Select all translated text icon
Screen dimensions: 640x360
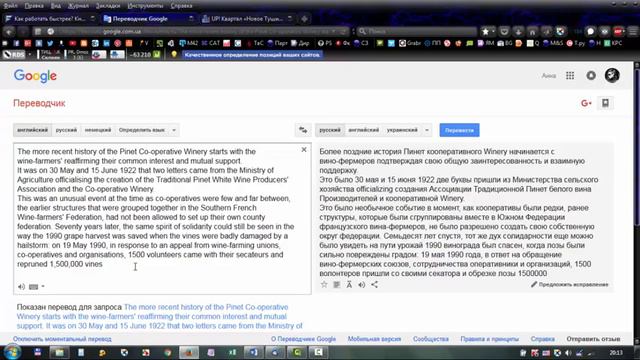tap(337, 284)
